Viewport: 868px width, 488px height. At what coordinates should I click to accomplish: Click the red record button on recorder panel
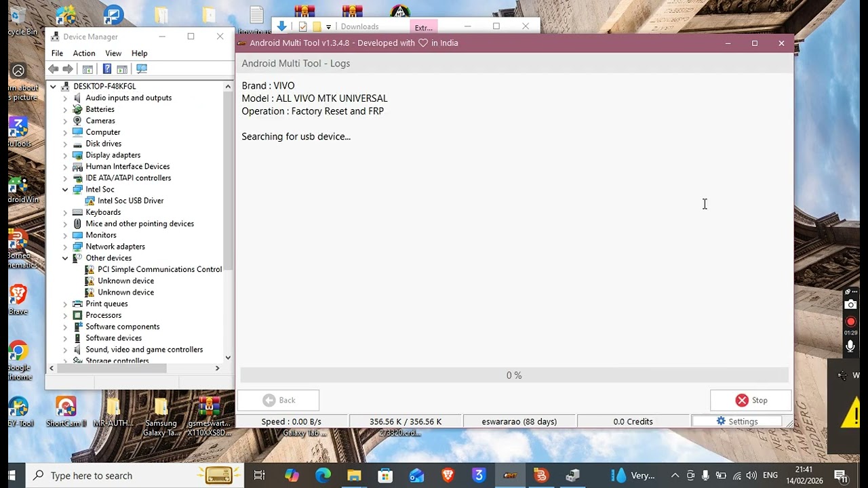coord(850,321)
